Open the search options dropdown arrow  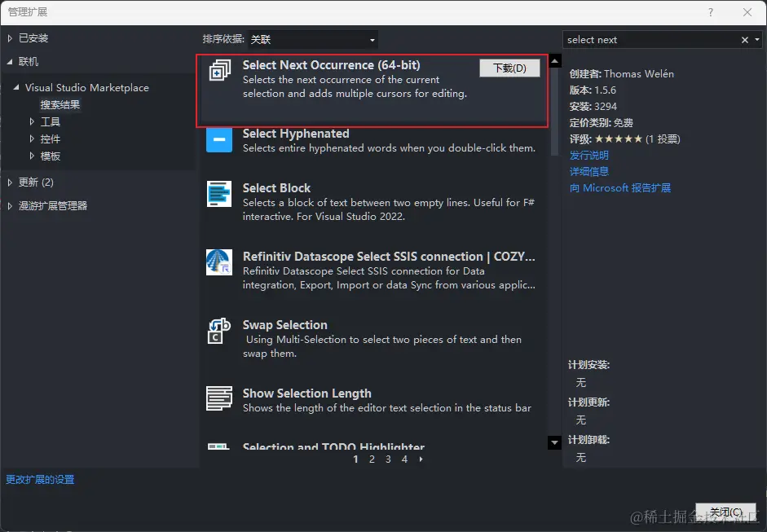(756, 40)
